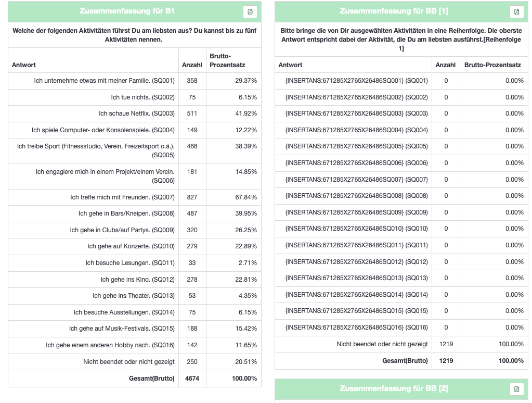The height and width of the screenshot is (403, 532).
Task: Select 'Ich gehe ins Kino' row
Action: (135, 279)
